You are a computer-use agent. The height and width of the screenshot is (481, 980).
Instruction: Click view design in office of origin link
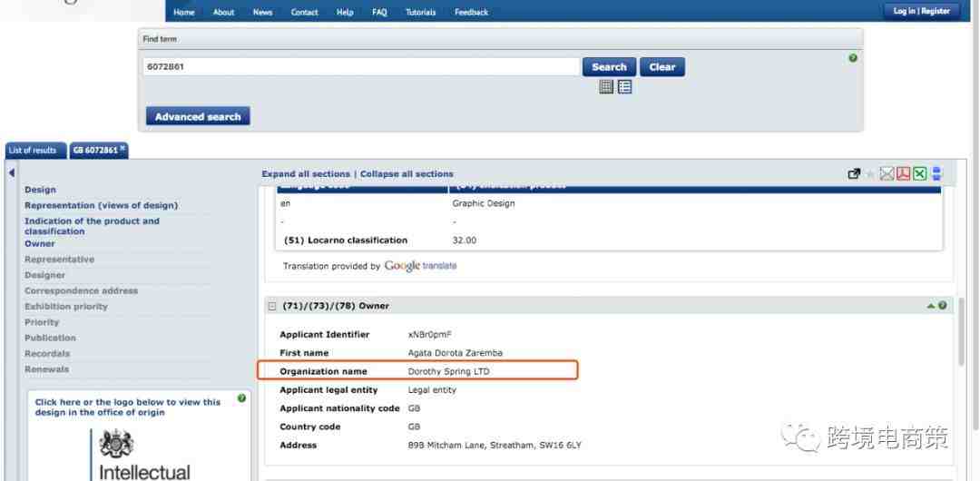point(128,407)
